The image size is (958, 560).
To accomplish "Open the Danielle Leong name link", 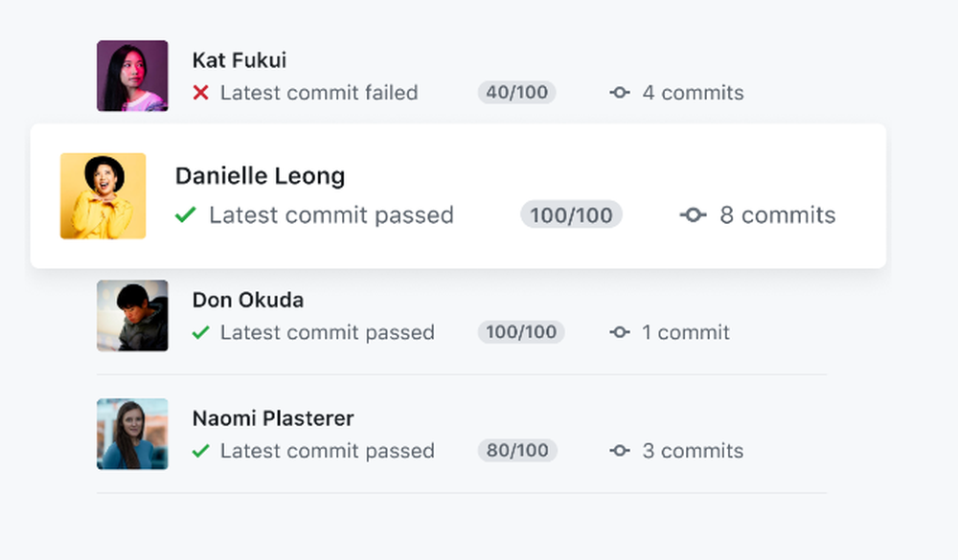I will pyautogui.click(x=260, y=176).
